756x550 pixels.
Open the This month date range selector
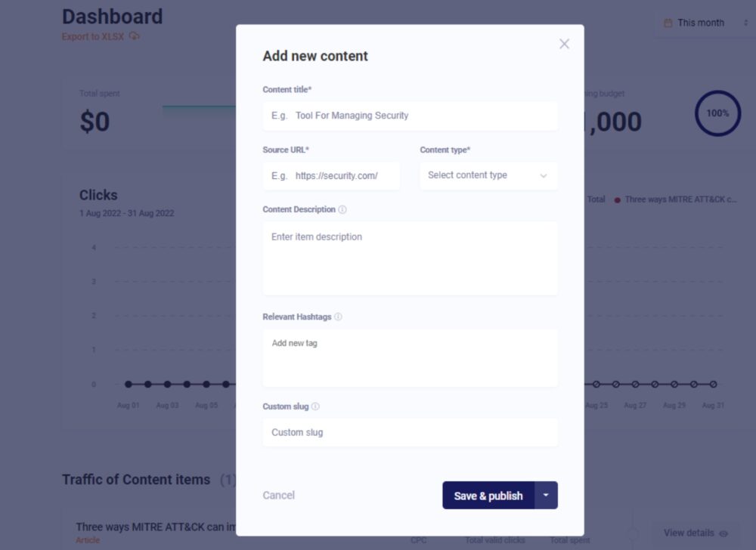[x=700, y=23]
